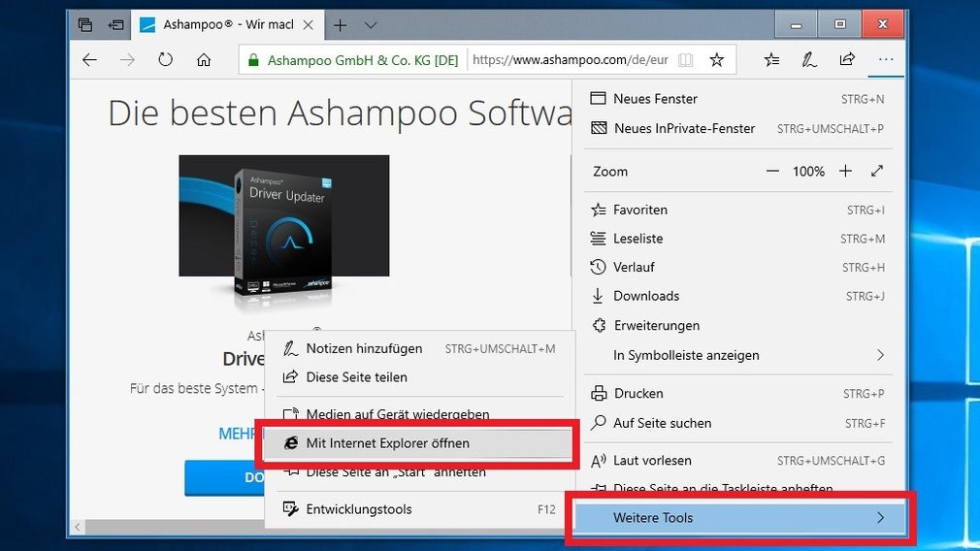
Task: Select Drucken print entry
Action: coord(736,394)
